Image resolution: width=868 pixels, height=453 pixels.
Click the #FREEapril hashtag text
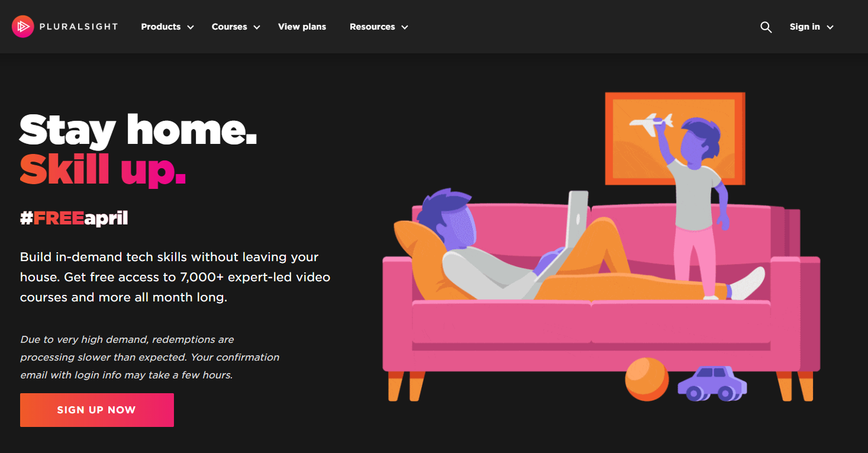coord(74,219)
